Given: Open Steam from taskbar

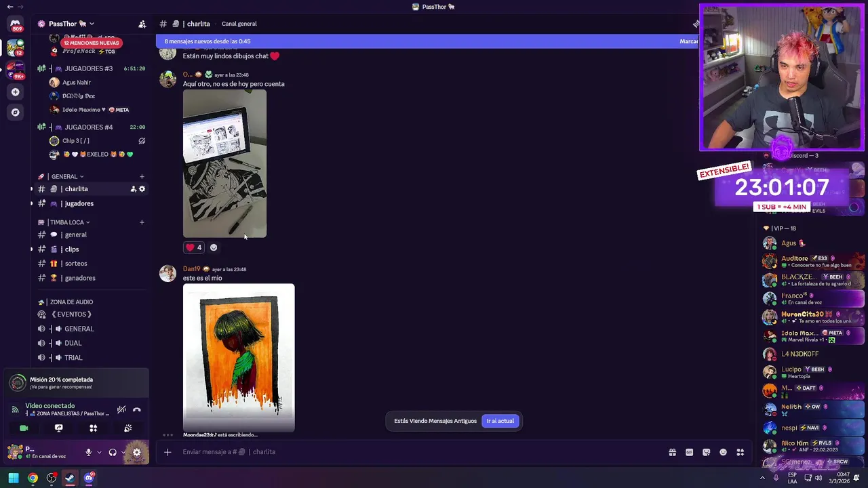Looking at the screenshot, I should coord(70,478).
